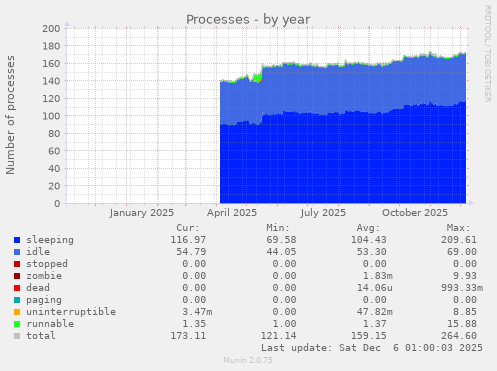This screenshot has height=371, width=497.
Task: Click the idle current value 54.79
Action: click(191, 252)
